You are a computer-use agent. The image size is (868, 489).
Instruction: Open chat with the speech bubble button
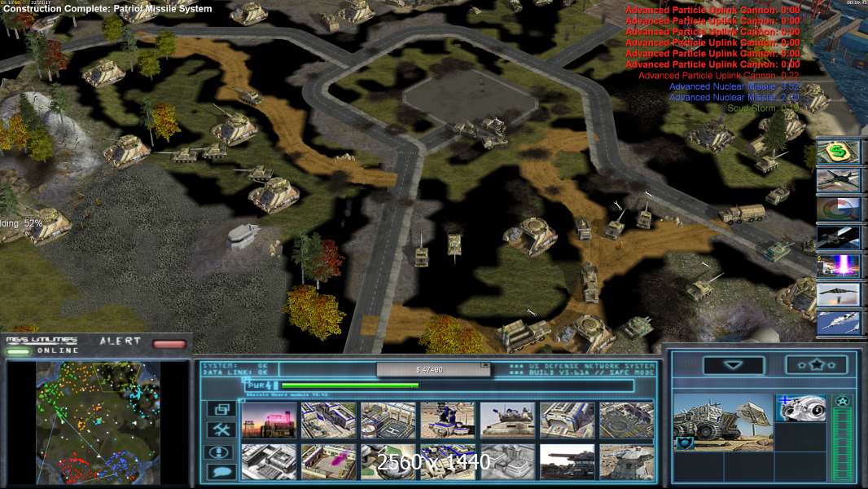(221, 472)
